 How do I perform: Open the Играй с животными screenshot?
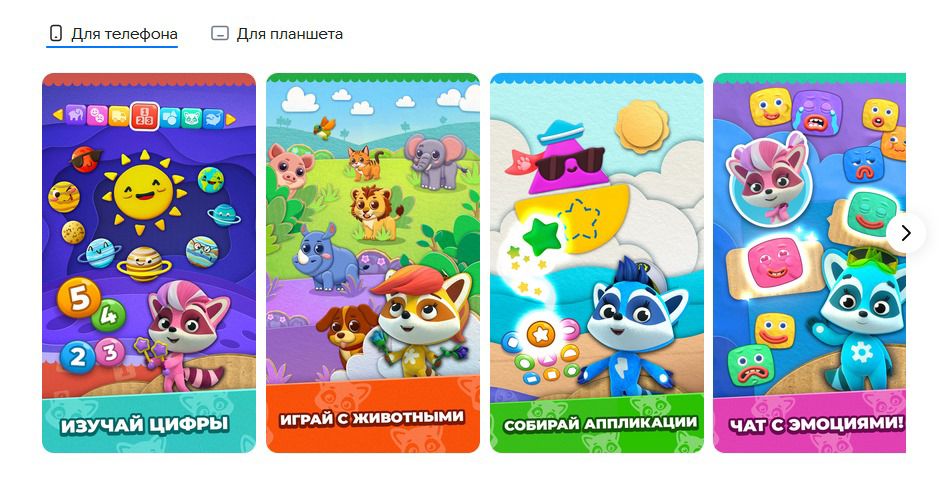pyautogui.click(x=373, y=263)
